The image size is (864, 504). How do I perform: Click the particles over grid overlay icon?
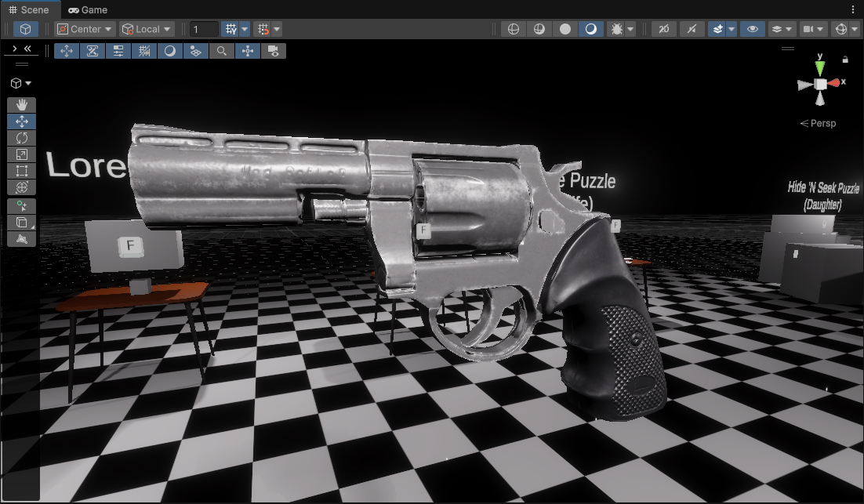click(195, 51)
